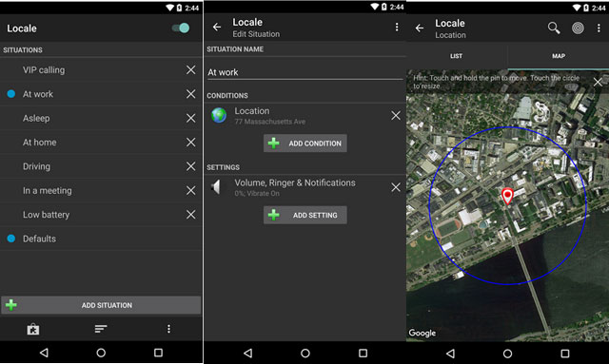This screenshot has height=364, width=609.
Task: Tap the Add Situation button
Action: point(101,305)
